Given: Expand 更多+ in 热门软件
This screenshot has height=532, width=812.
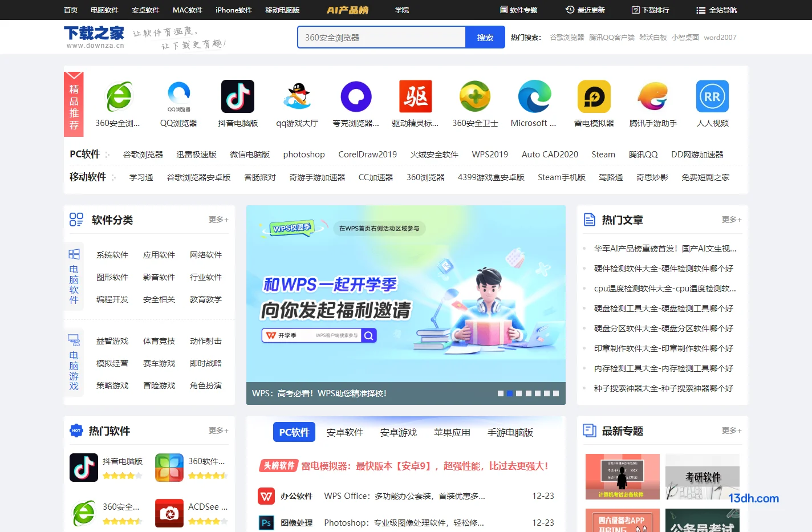Looking at the screenshot, I should [218, 431].
